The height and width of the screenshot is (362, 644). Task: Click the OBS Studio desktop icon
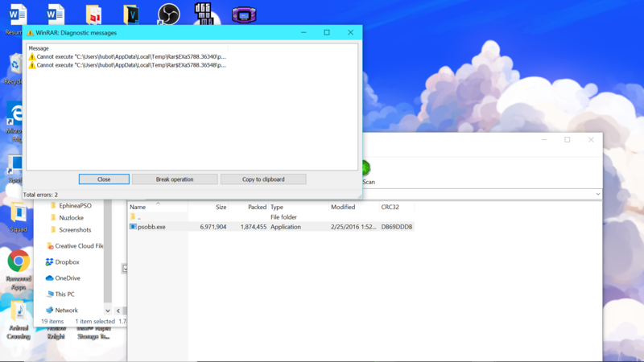click(x=169, y=14)
